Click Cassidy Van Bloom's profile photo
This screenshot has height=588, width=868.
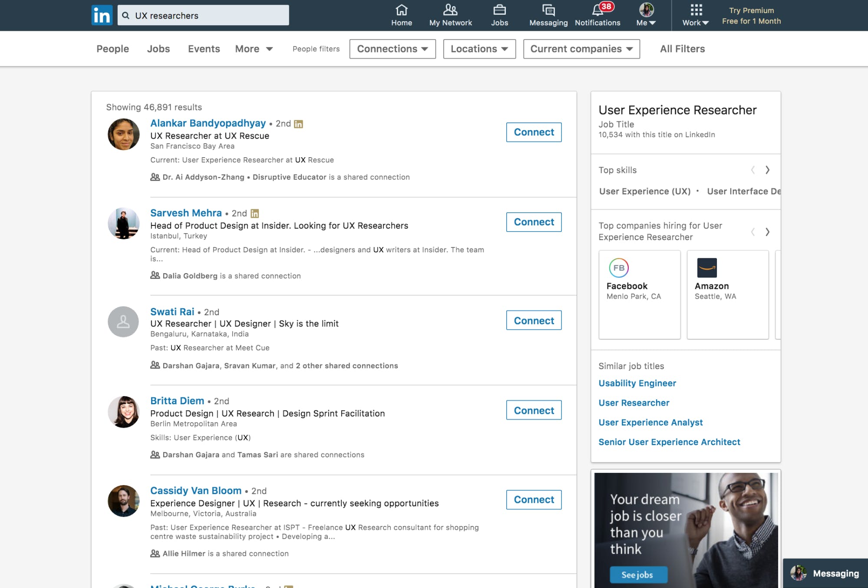pos(124,501)
